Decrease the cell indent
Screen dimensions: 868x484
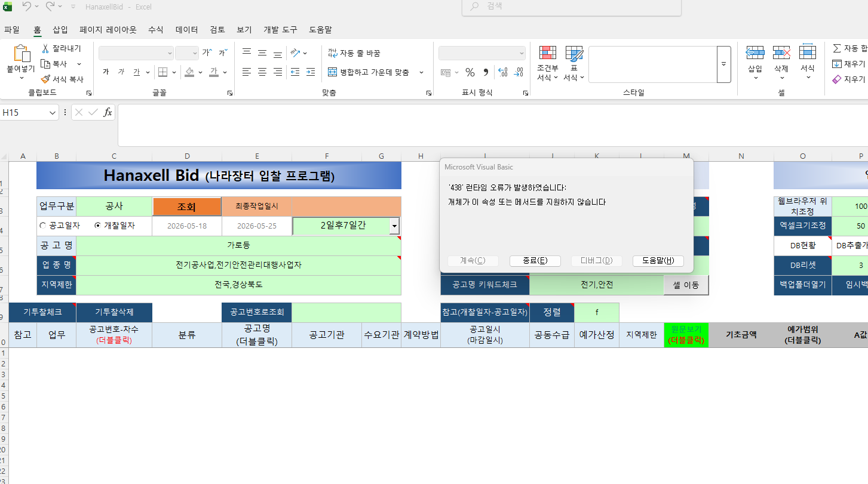pos(295,72)
